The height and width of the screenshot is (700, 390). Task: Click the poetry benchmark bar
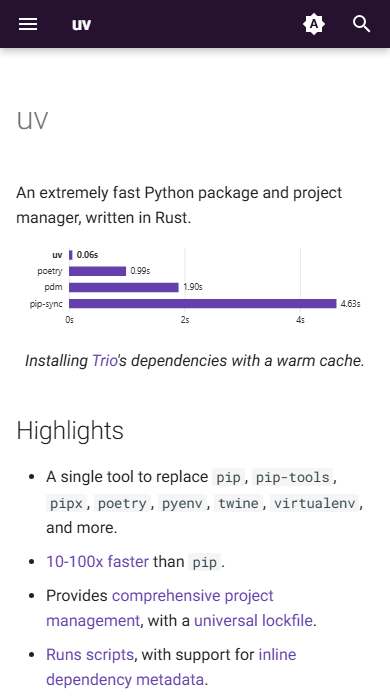(97, 271)
